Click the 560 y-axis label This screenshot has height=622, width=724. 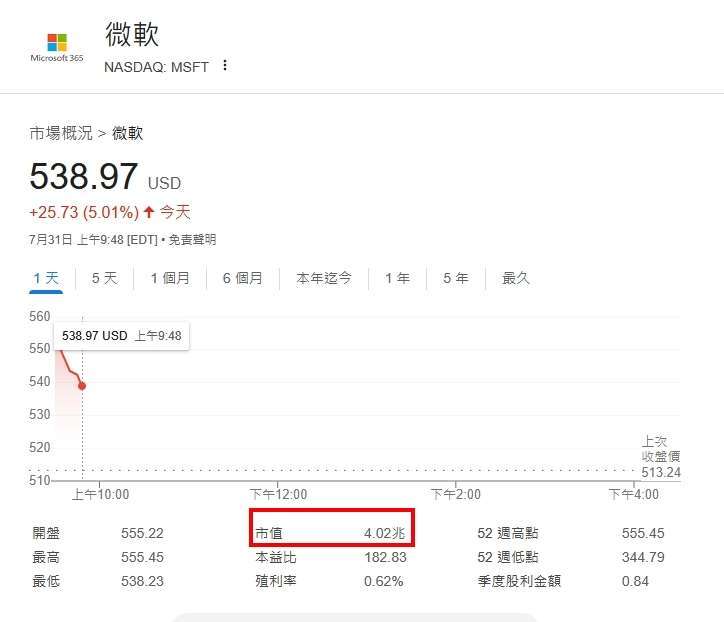coord(39,317)
